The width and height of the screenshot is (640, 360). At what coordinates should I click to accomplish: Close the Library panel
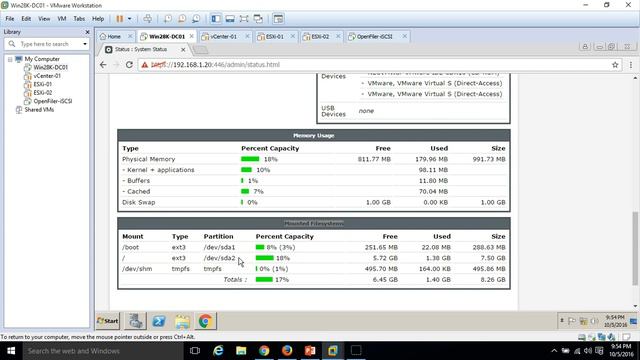click(87, 32)
